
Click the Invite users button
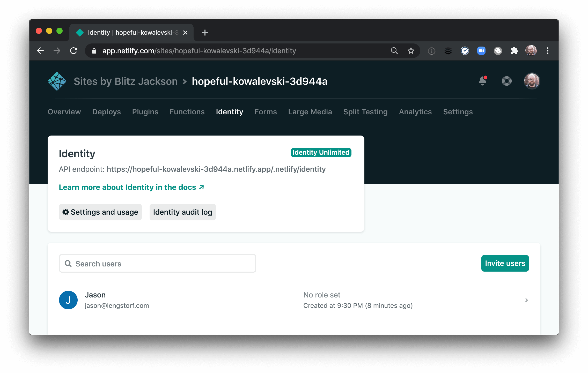(505, 263)
